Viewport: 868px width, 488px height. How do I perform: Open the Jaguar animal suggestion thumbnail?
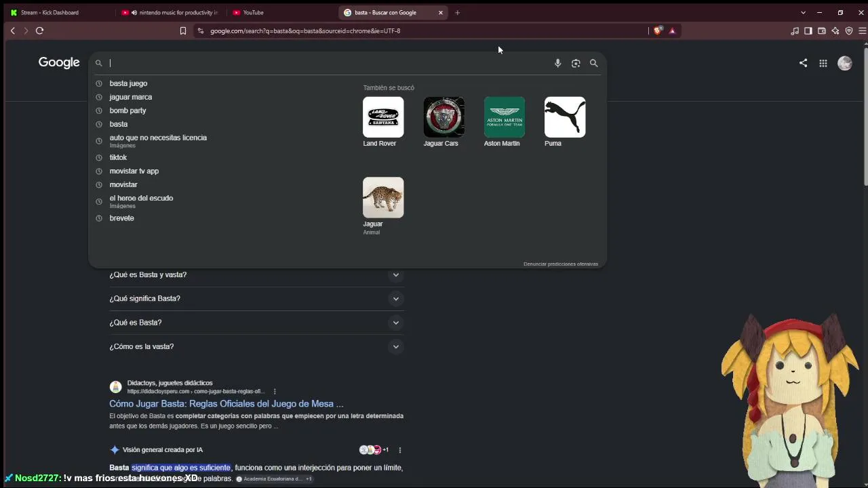[383, 197]
